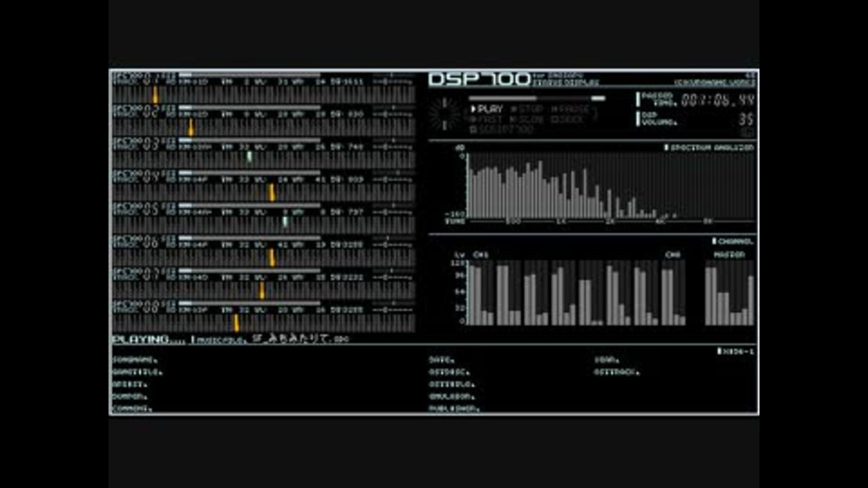Toggle the SCRIPT700 checkbox
This screenshot has height=488, width=868.
[473, 129]
